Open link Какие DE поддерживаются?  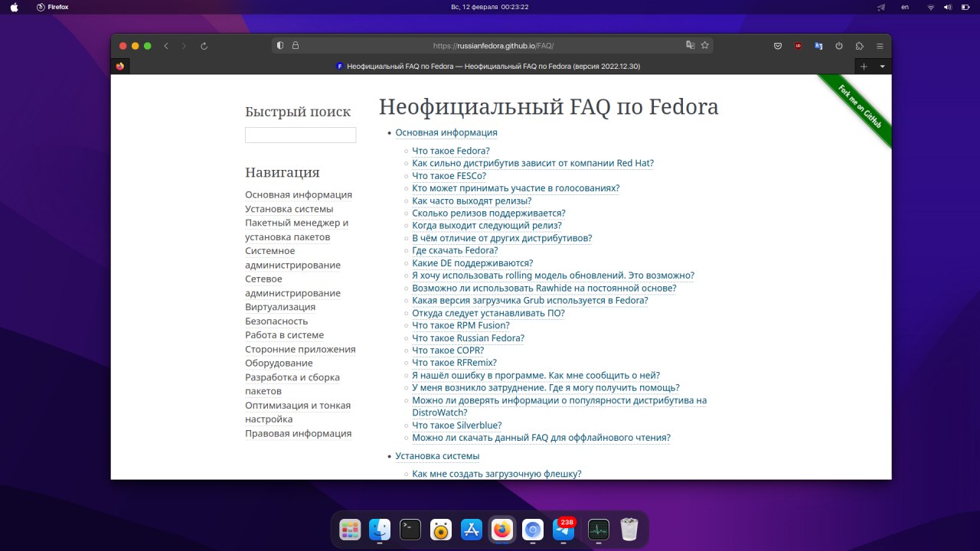pyautogui.click(x=472, y=263)
